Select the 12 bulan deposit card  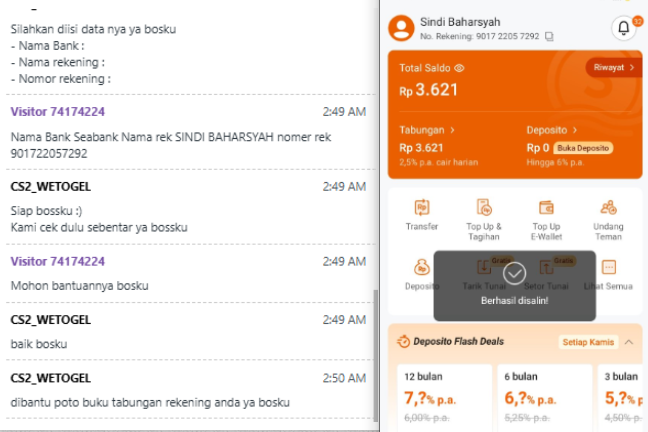(x=444, y=398)
